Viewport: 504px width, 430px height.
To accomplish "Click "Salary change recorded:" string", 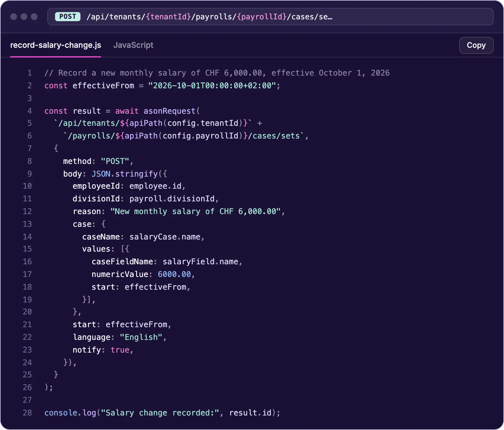I will pyautogui.click(x=160, y=413).
